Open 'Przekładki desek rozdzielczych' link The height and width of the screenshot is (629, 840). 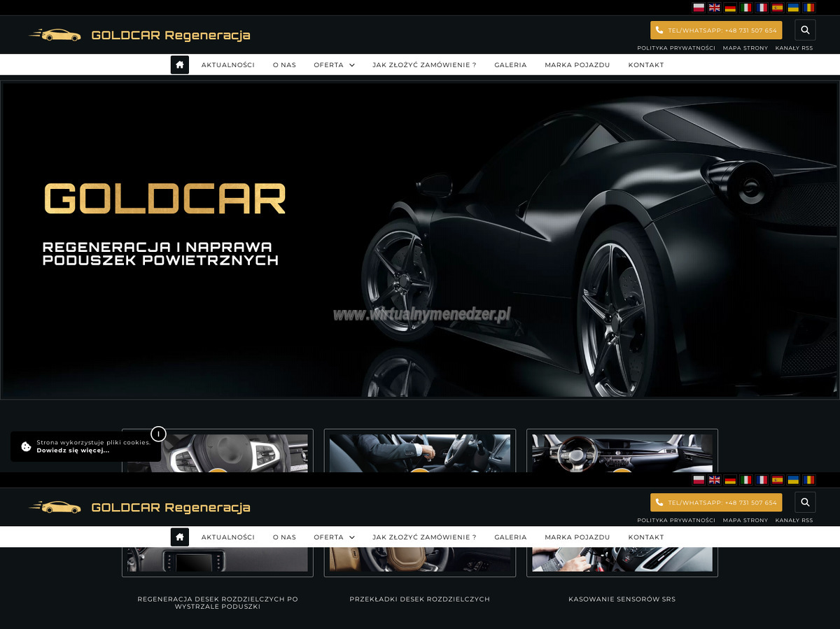click(x=420, y=599)
